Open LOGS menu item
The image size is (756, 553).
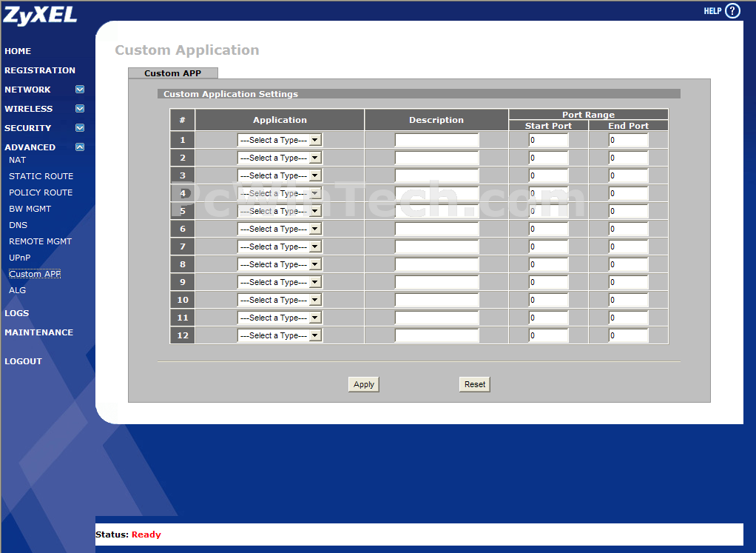click(17, 313)
